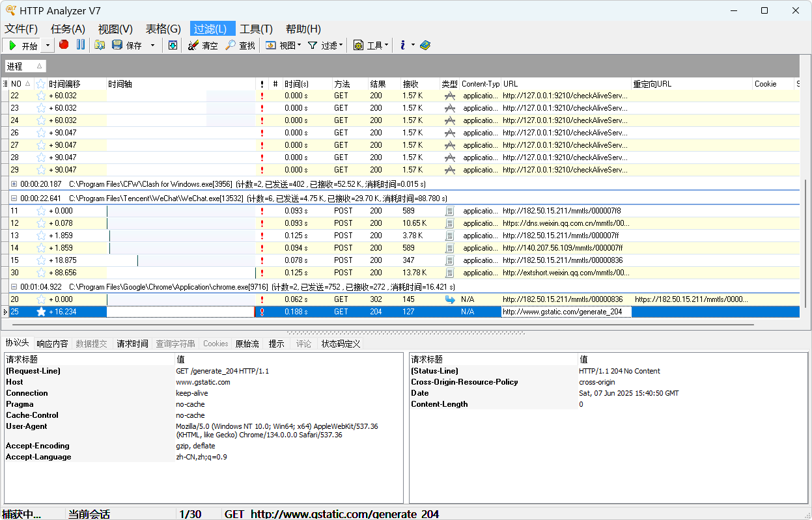This screenshot has width=812, height=520.
Task: Click the type icon in row 11
Action: (x=449, y=211)
